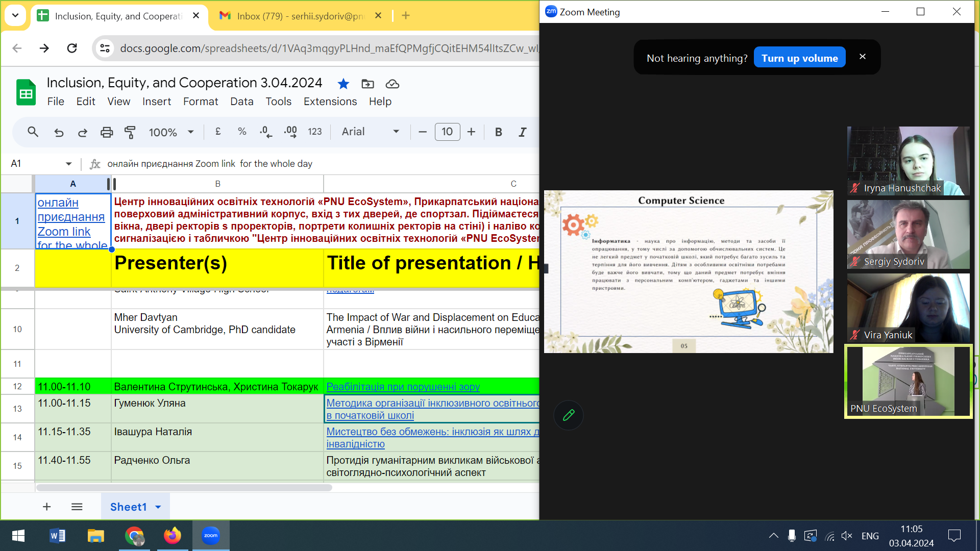
Task: Star the spreadsheet document
Action: point(344,84)
